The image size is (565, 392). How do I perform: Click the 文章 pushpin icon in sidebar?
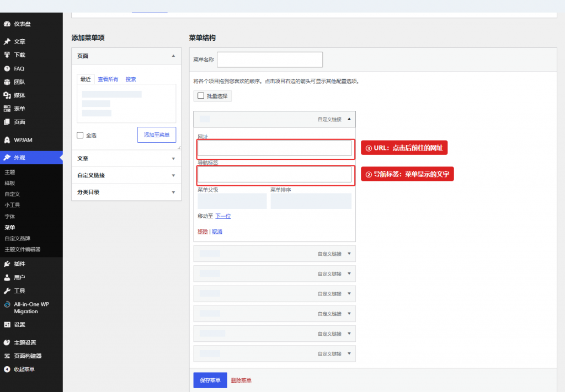[7, 41]
